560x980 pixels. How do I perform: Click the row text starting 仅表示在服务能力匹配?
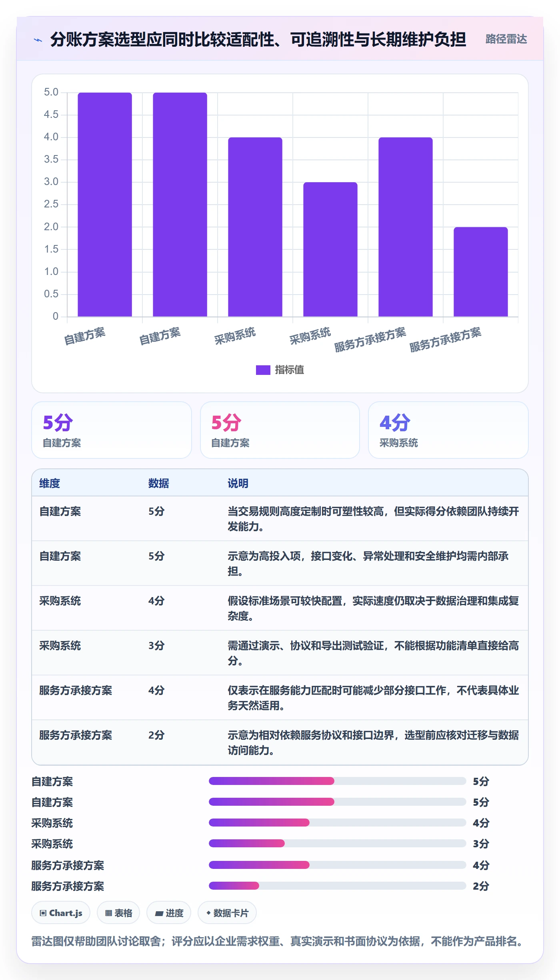pyautogui.click(x=373, y=698)
